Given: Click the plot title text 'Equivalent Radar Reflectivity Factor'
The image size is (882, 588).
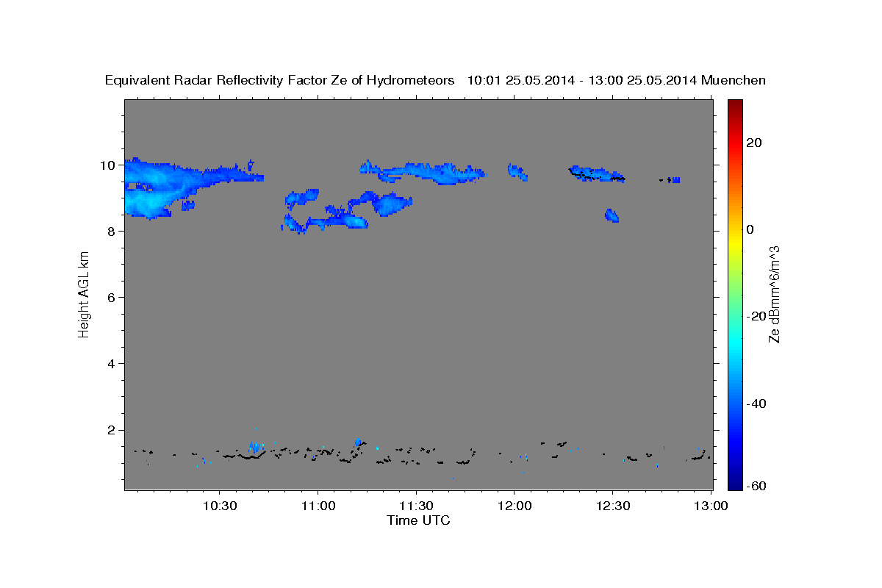Looking at the screenshot, I should [x=217, y=81].
